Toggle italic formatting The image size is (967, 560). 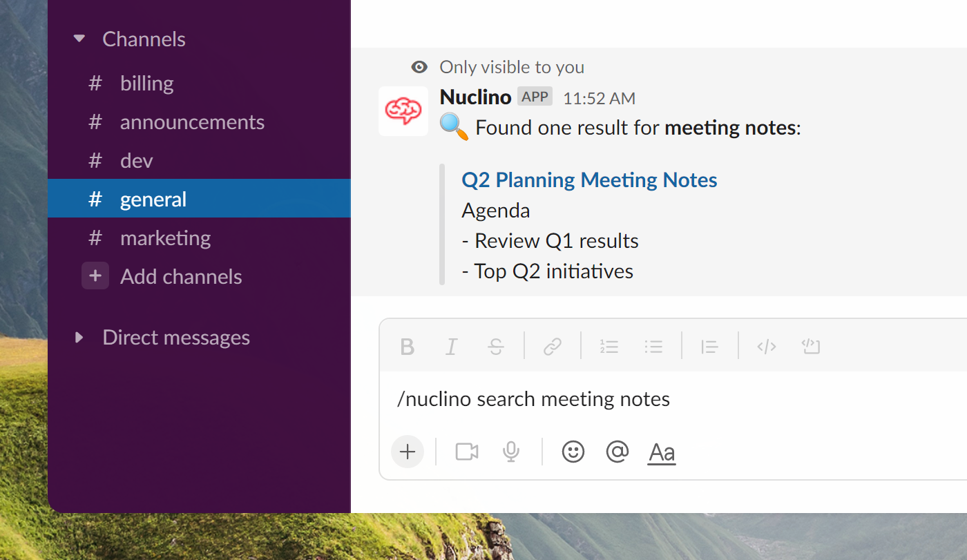pos(452,347)
